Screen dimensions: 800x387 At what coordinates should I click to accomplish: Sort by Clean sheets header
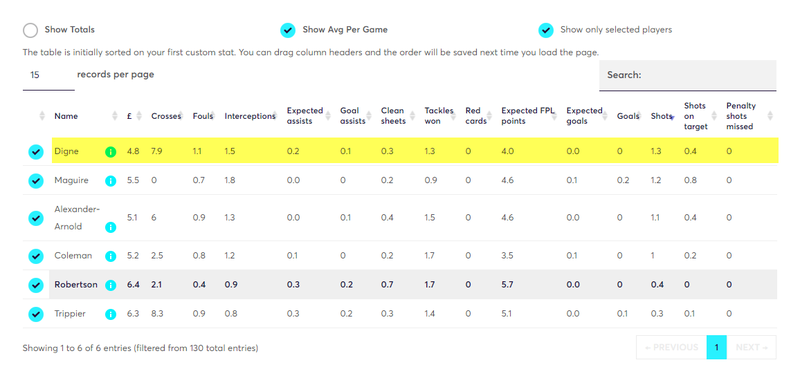pyautogui.click(x=393, y=116)
